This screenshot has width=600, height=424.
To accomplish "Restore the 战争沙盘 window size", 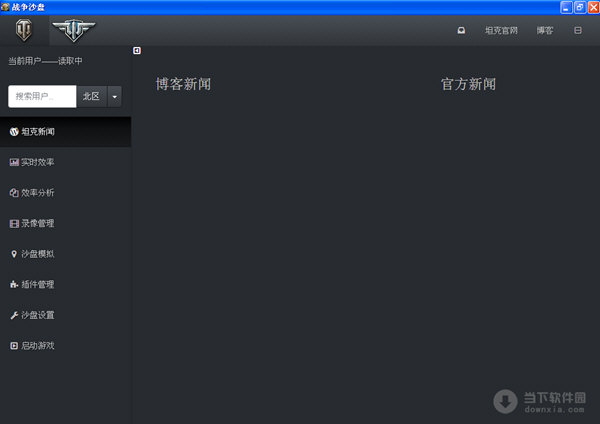I will [580, 7].
